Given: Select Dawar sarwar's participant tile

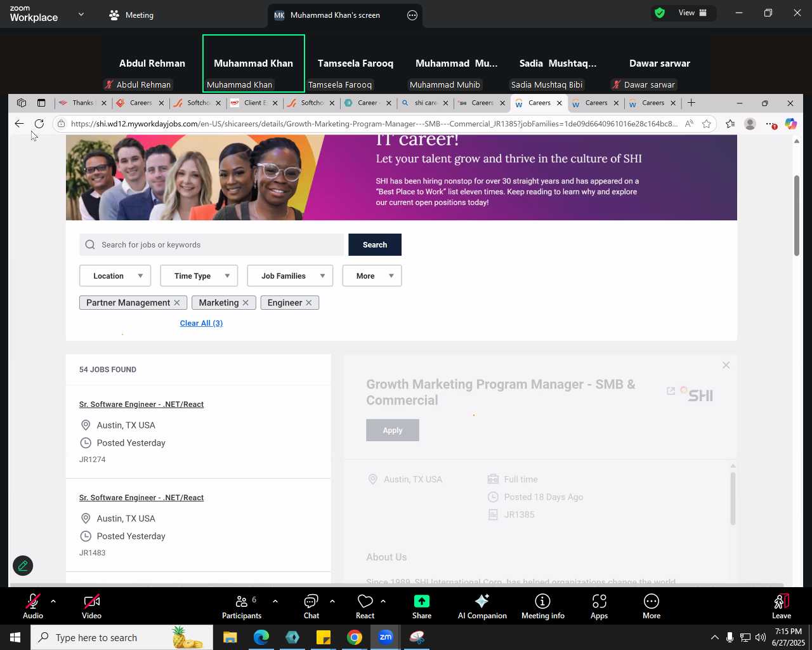Looking at the screenshot, I should 660,63.
